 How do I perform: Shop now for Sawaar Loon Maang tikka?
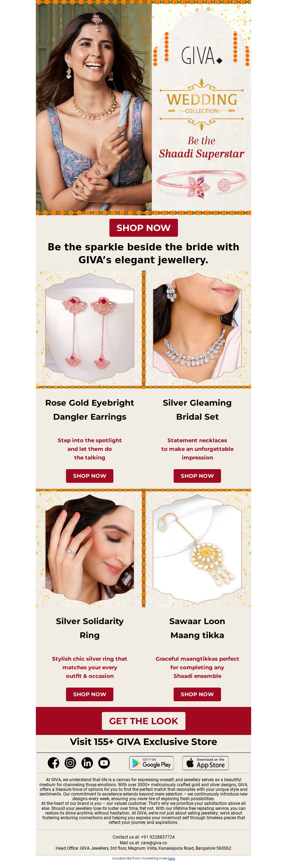197,694
